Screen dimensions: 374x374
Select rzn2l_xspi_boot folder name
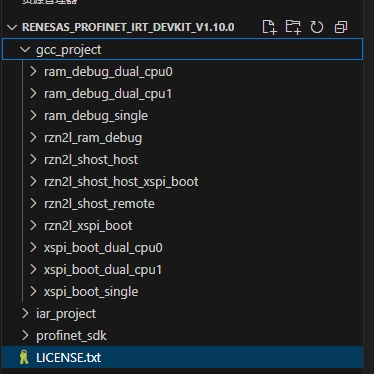point(88,226)
